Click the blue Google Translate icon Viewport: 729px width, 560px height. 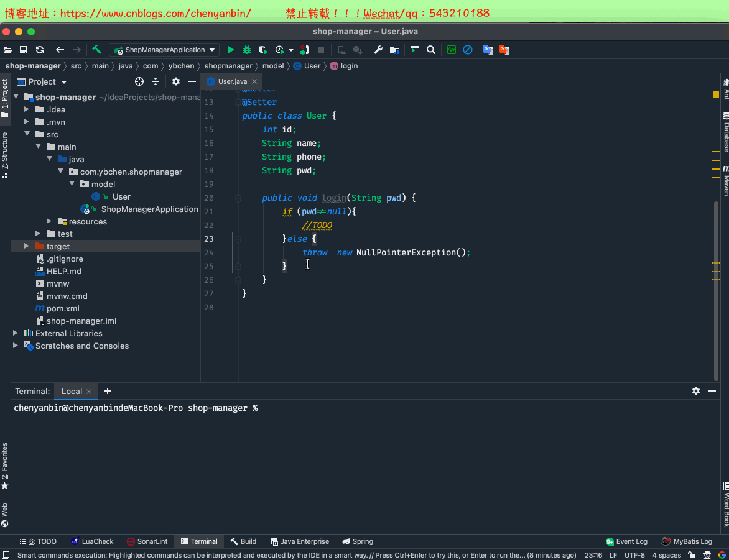[x=488, y=50]
